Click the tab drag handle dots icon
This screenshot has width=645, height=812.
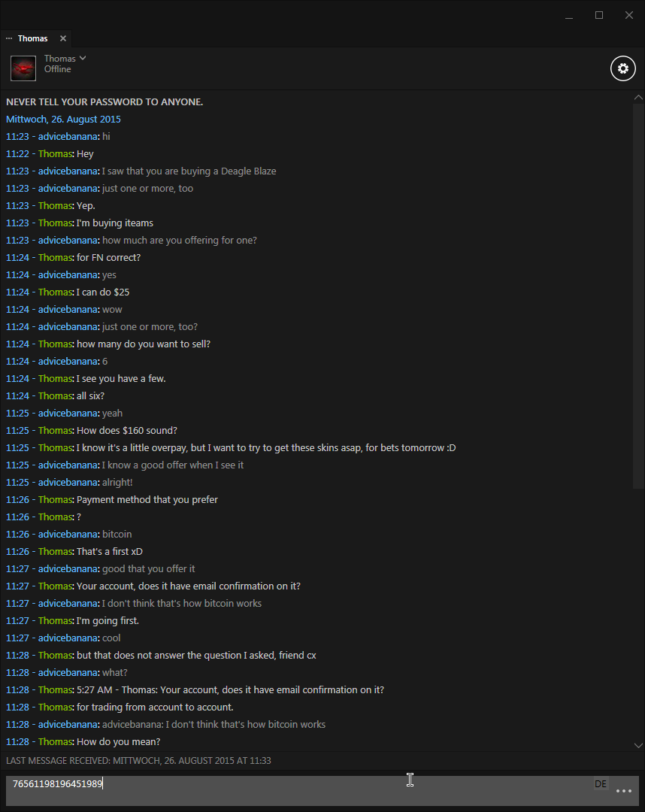click(x=9, y=38)
